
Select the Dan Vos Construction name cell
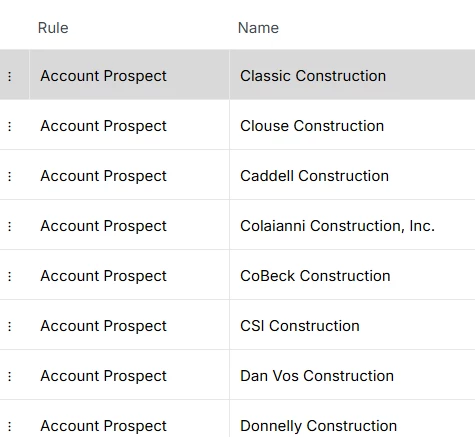tap(352, 375)
